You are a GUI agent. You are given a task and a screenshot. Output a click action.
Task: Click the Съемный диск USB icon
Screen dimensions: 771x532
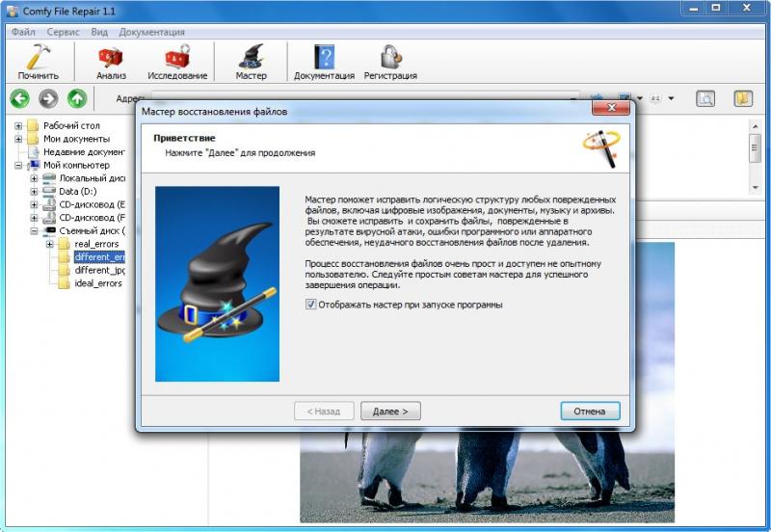coord(50,230)
